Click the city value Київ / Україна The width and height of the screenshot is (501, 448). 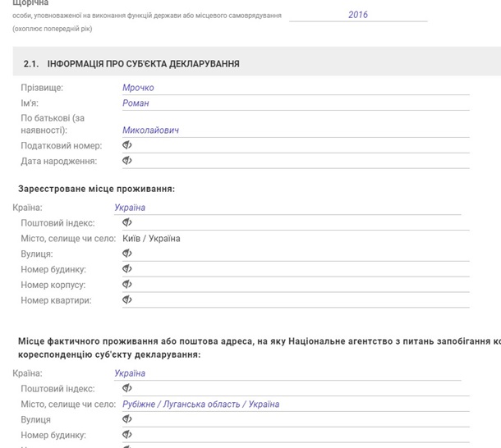click(151, 239)
